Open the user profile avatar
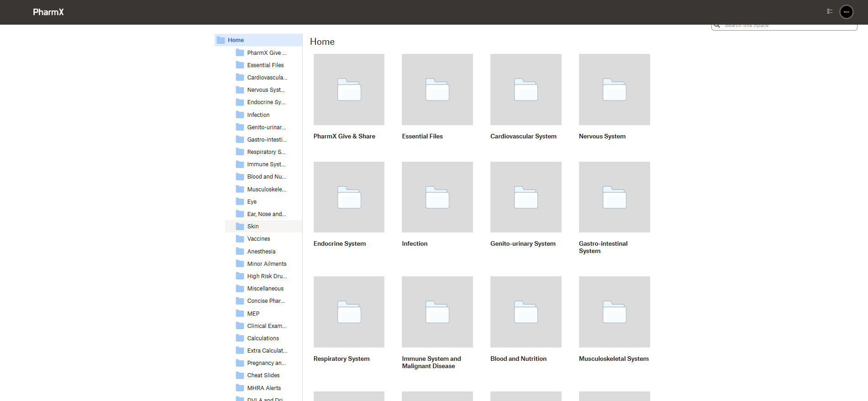868x401 pixels. [846, 12]
